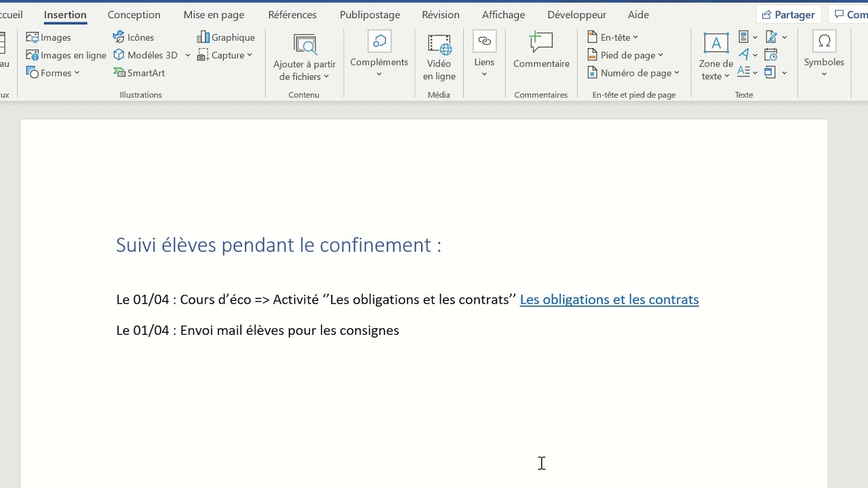Open the Capture screenshot menu
The width and height of the screenshot is (868, 488).
click(225, 55)
